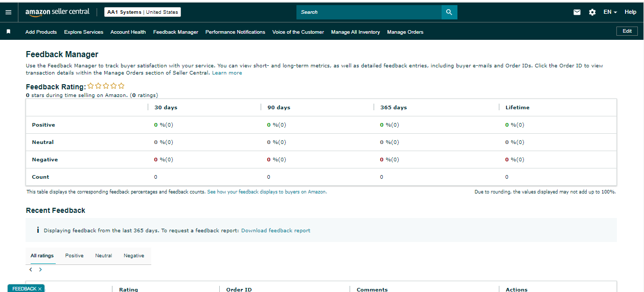Open the hamburger navigation menu
This screenshot has height=292, width=644.
(x=8, y=12)
